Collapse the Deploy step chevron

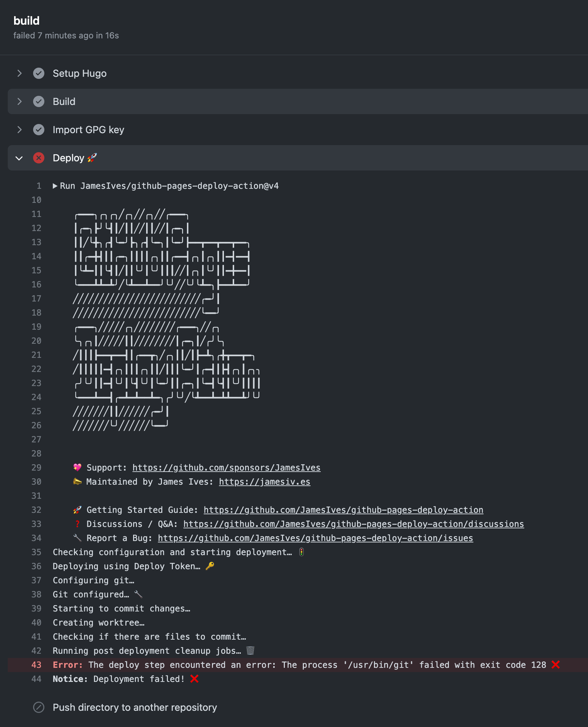point(19,158)
